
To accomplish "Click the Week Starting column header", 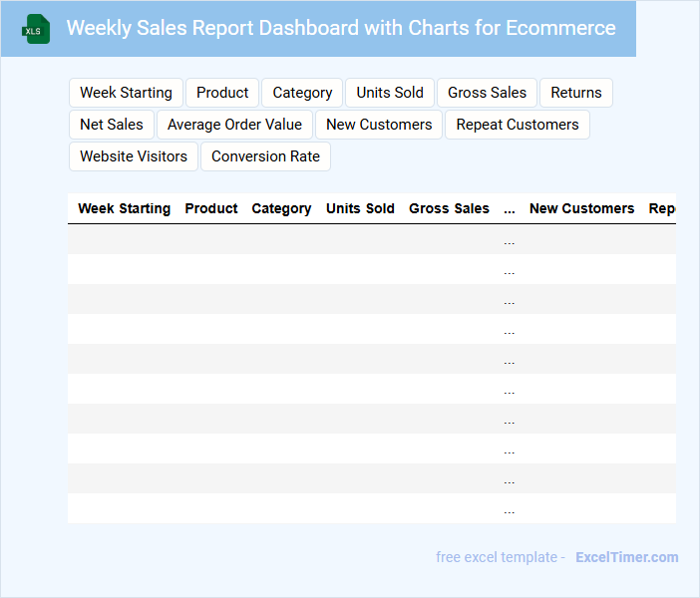I will [124, 208].
